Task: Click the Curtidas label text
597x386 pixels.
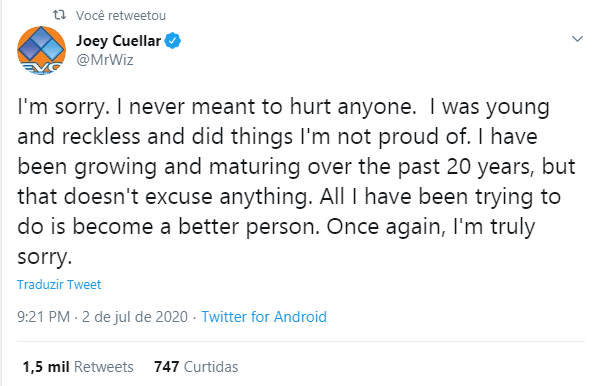Action: [x=211, y=367]
